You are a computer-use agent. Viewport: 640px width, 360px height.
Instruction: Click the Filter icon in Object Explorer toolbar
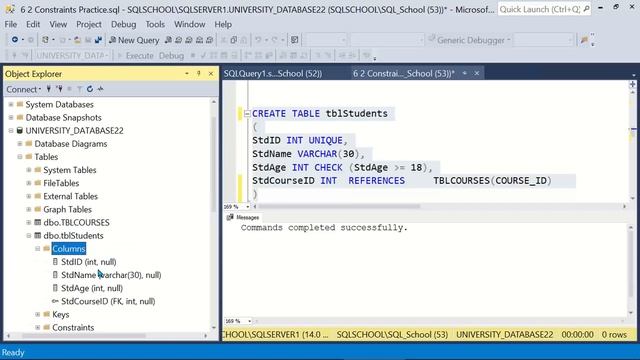click(80, 89)
